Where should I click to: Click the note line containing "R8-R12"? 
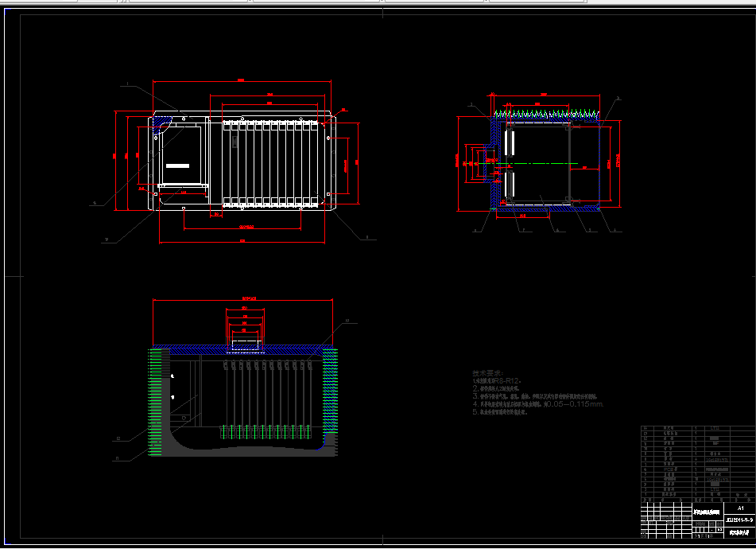(x=497, y=381)
